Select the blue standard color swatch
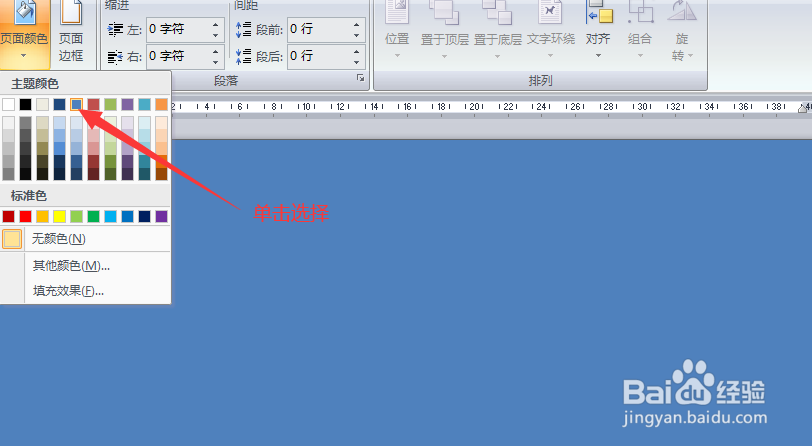Image resolution: width=812 pixels, height=446 pixels. coord(127,216)
